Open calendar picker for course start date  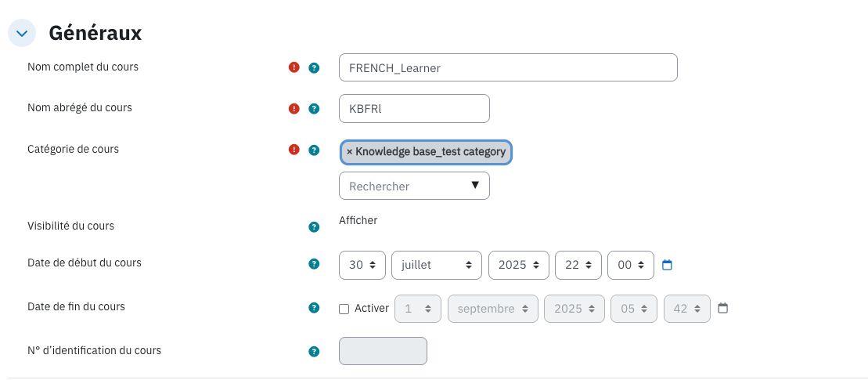tap(667, 265)
